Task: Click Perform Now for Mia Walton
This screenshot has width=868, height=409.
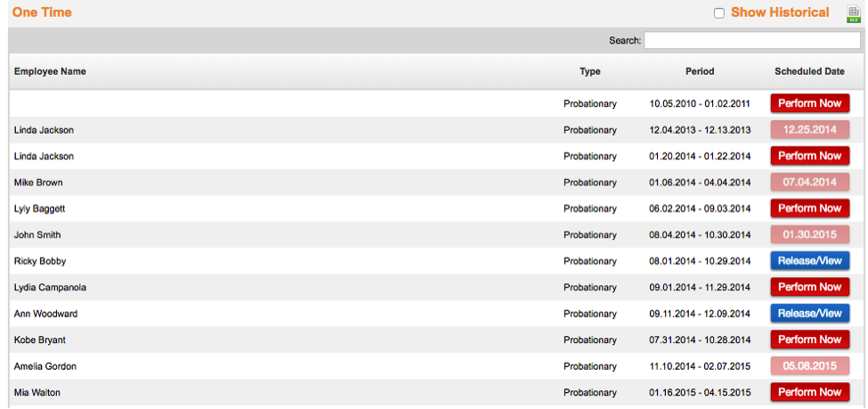Action: [809, 392]
